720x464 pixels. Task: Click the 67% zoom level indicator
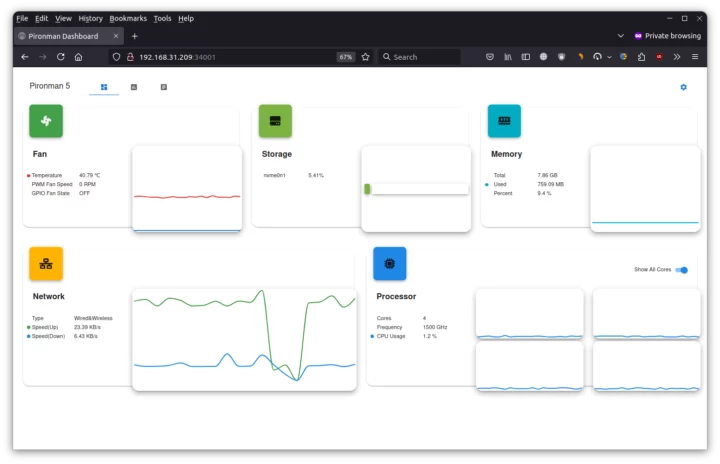(x=345, y=57)
